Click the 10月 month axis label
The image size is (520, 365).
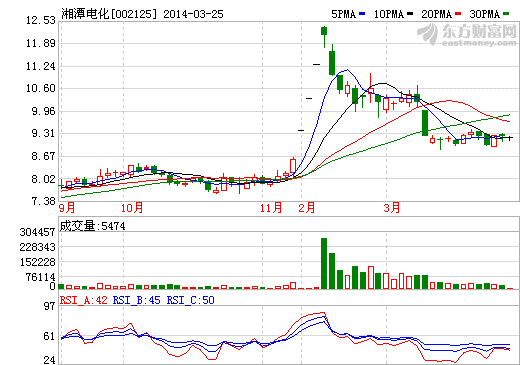132,208
